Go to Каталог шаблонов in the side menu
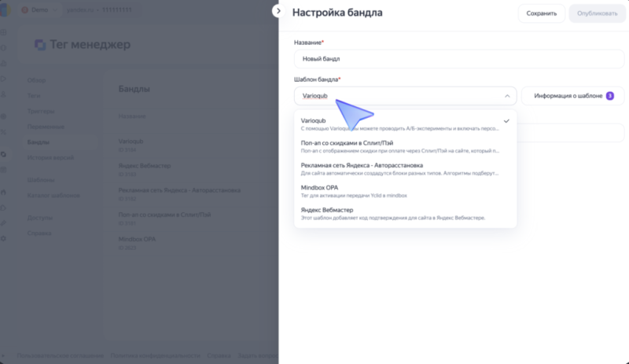Image resolution: width=629 pixels, height=364 pixels. (53, 196)
